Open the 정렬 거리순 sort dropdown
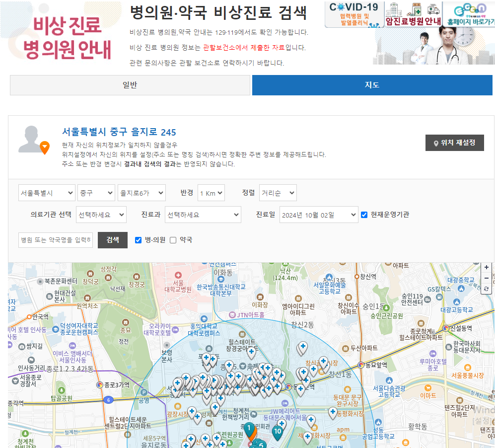Viewport: 495px width, 448px height. tap(278, 193)
